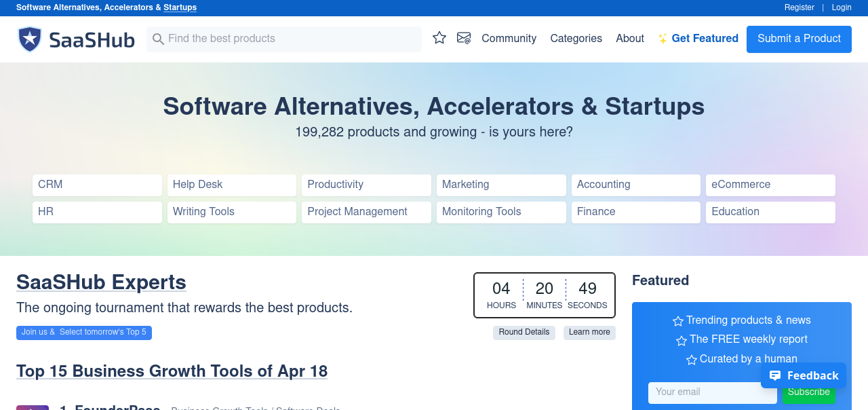Screen dimensions: 868x410
Task: Click the star beside The FREE weekly report
Action: (x=682, y=340)
